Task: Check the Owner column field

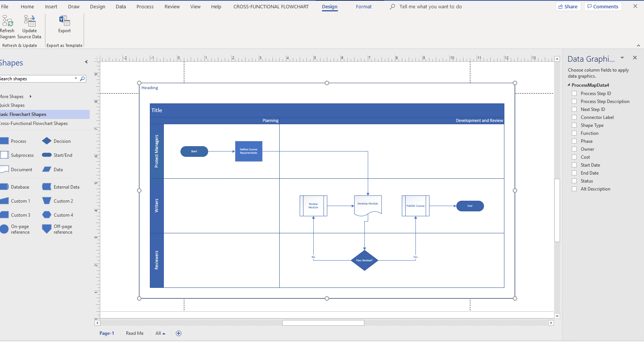Action: 574,149
